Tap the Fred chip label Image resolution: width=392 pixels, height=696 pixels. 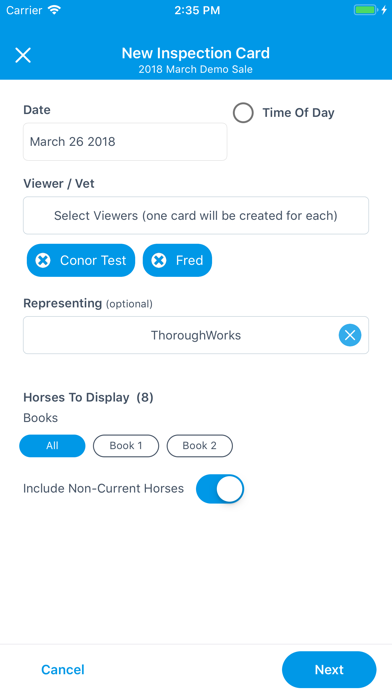(x=190, y=261)
